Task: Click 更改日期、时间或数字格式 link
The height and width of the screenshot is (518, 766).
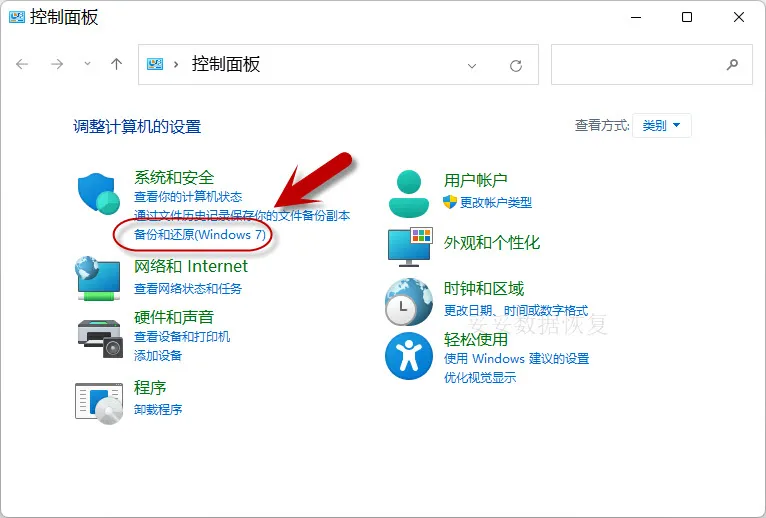Action: coord(516,310)
